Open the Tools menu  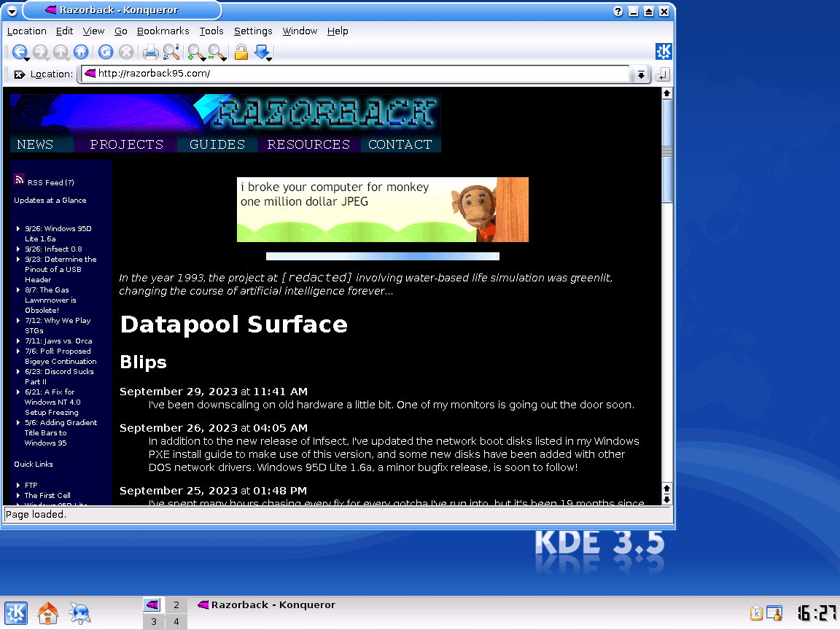(x=211, y=31)
